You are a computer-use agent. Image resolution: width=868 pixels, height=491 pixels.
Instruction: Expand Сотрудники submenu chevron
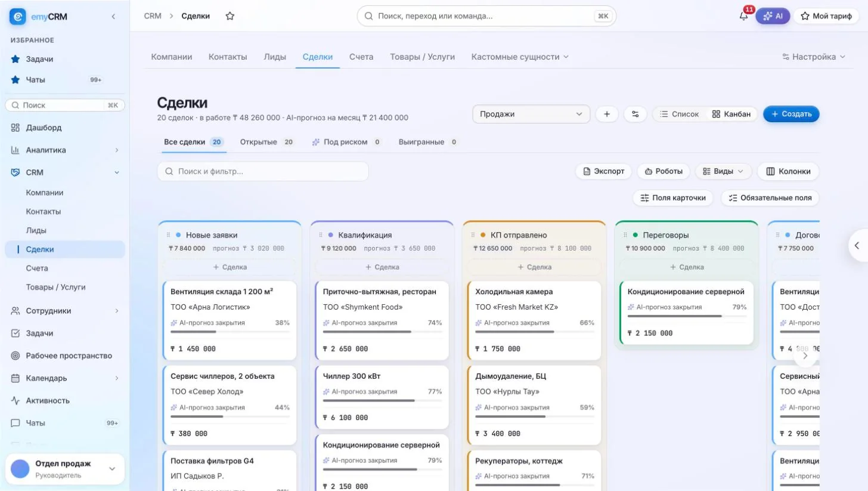pos(116,311)
